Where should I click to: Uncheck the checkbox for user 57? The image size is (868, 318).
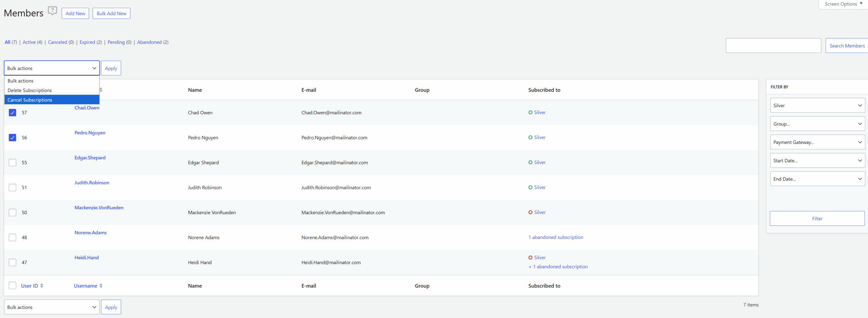[13, 113]
